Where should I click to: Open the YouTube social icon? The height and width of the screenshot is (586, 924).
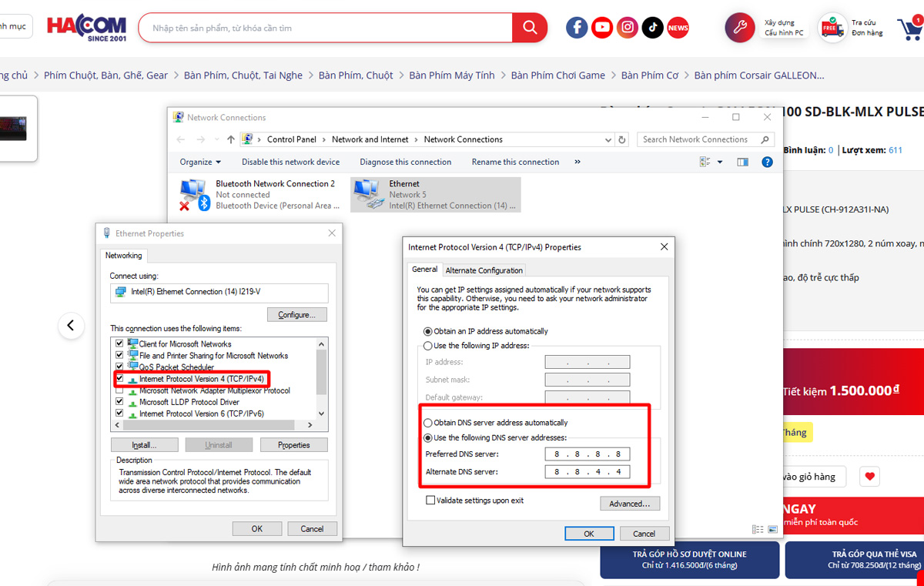602,28
